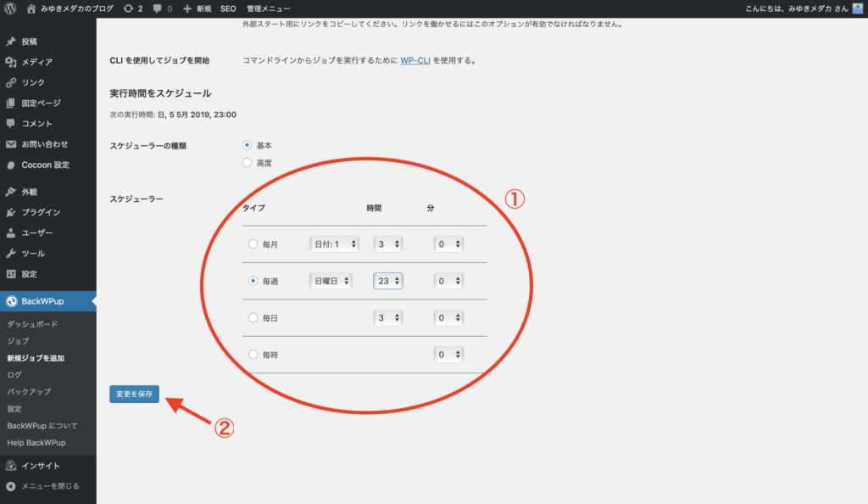868x504 pixels.
Task: Open the みゆきメダカのブログ site link
Action: [77, 8]
